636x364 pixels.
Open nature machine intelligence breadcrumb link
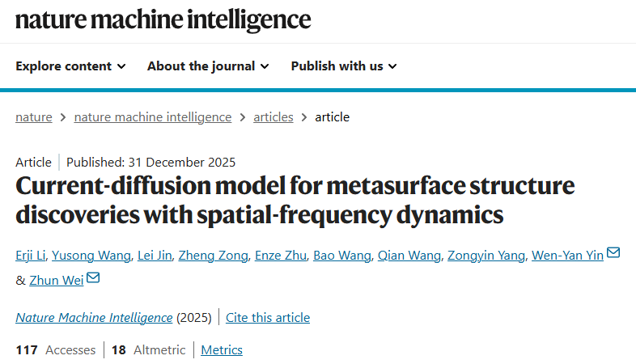(x=153, y=116)
